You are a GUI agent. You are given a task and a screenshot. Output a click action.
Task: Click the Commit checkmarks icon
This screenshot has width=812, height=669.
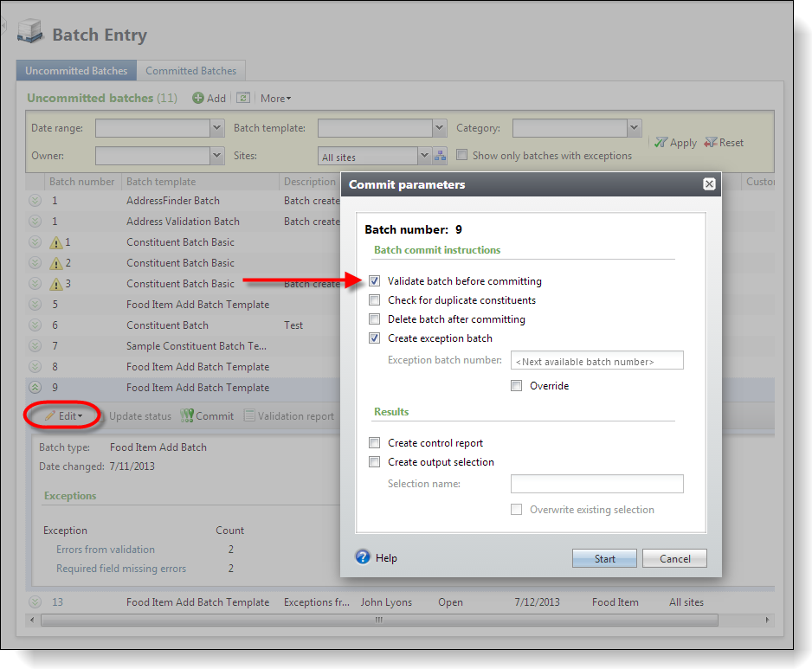point(187,415)
